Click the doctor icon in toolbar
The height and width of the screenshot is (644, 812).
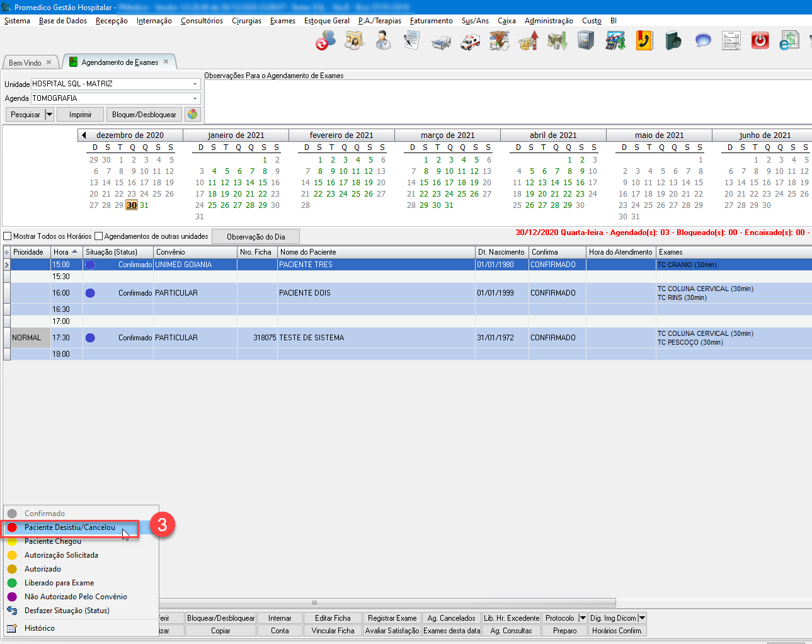tap(383, 42)
